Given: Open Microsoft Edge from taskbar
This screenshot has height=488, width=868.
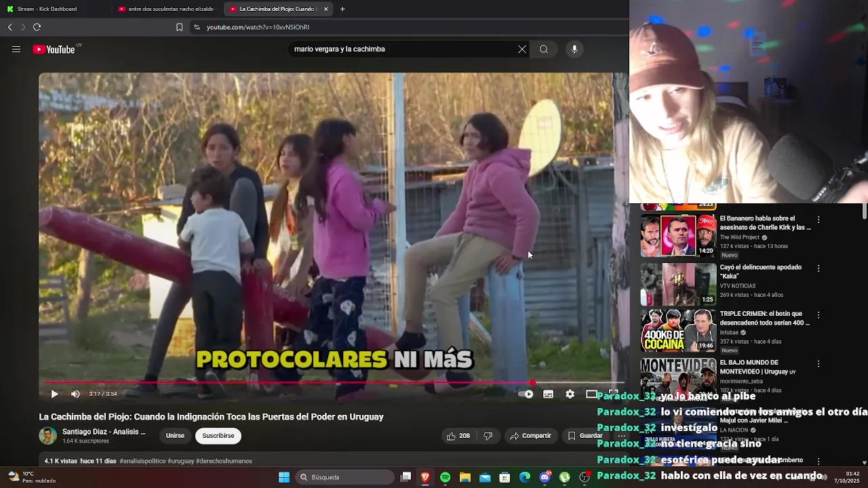Looking at the screenshot, I should click(525, 477).
